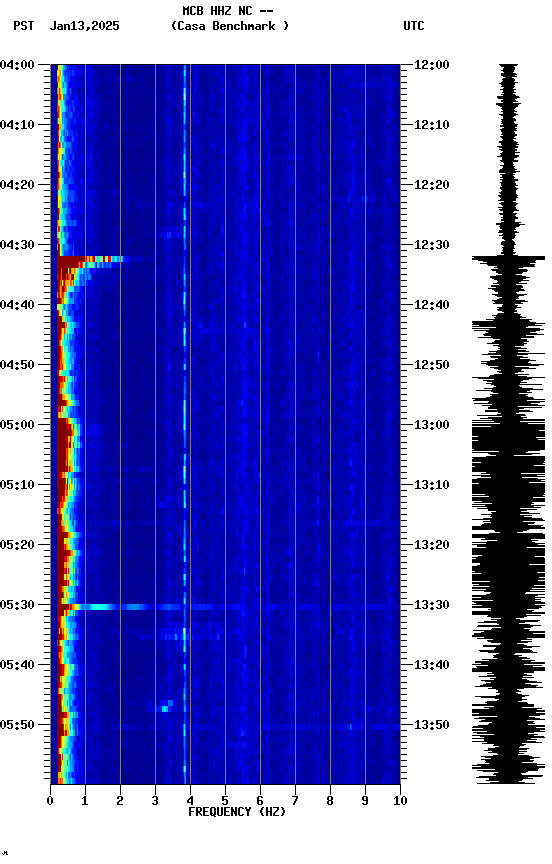Image resolution: width=552 pixels, height=864 pixels.
Task: Click the 12:50 UTC time label
Action: [x=432, y=365]
